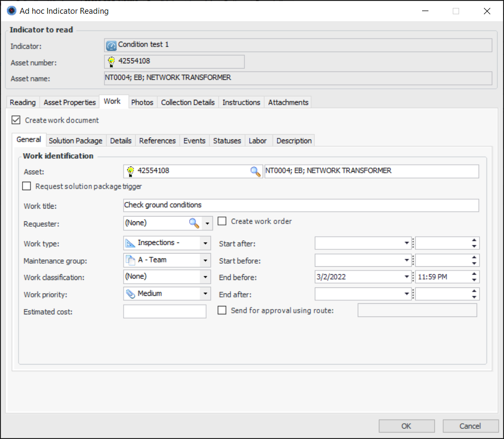Click the Medium priority paperclip icon
The image size is (504, 439).
pos(130,294)
